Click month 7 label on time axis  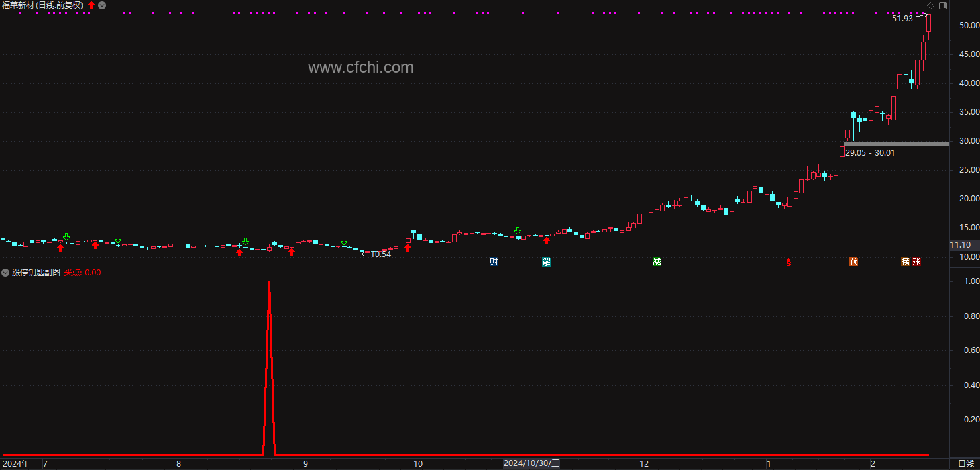click(45, 464)
